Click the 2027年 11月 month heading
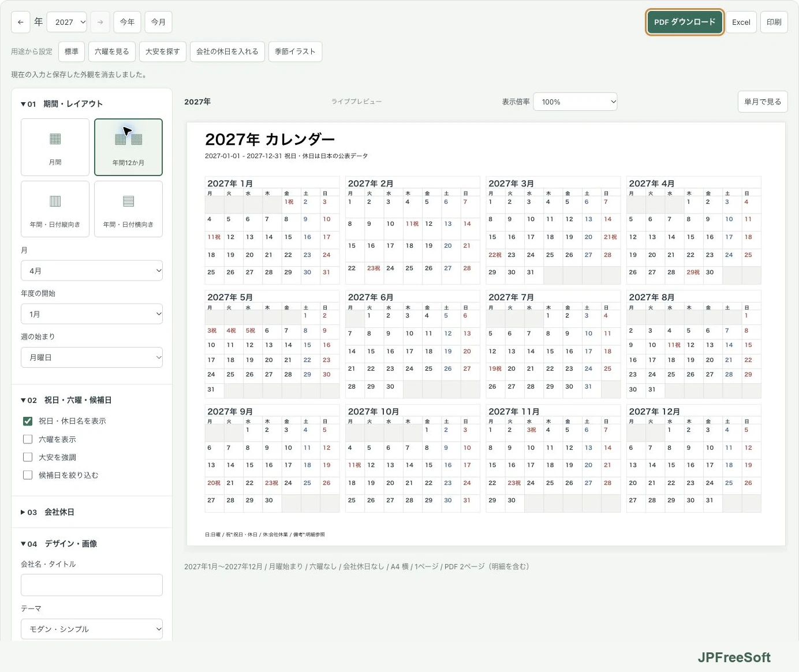 point(514,412)
